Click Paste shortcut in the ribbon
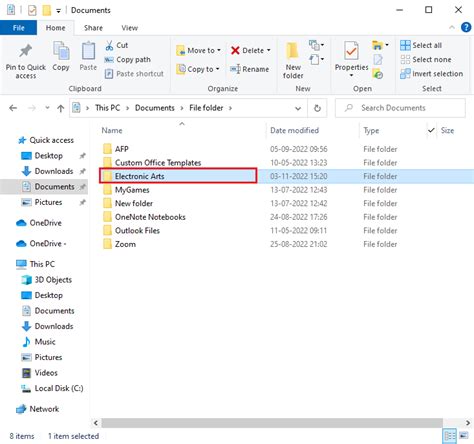The height and width of the screenshot is (444, 474). coord(134,74)
